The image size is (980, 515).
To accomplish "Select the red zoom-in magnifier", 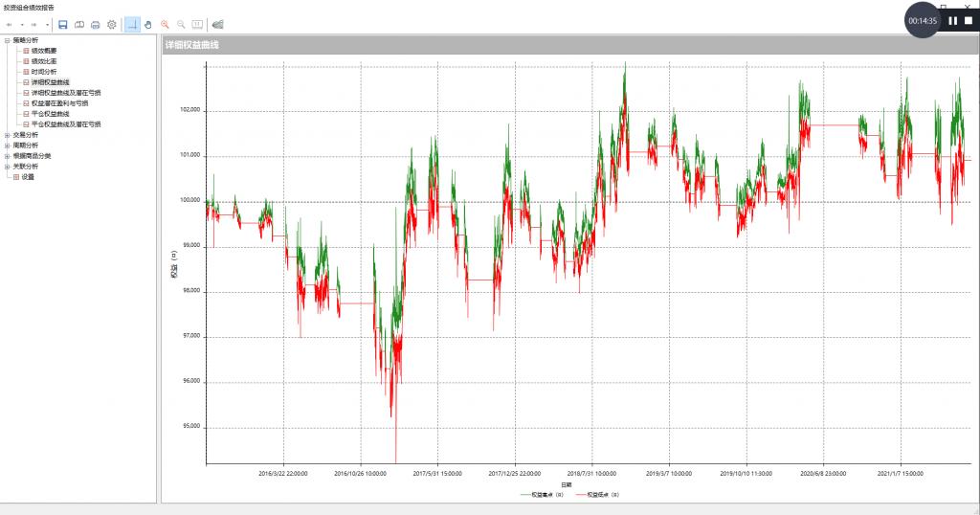I will [165, 25].
